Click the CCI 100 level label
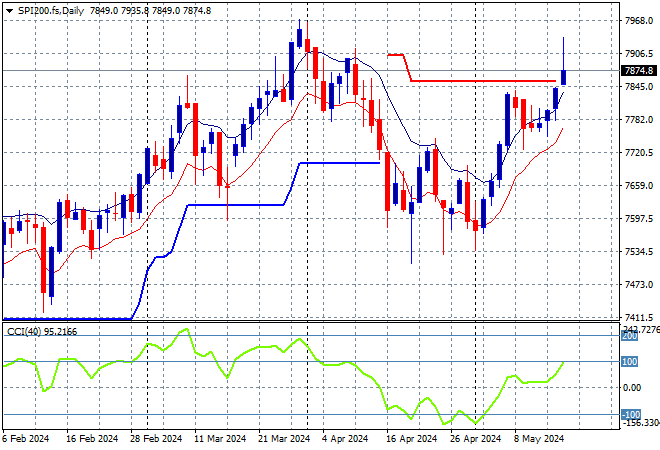The height and width of the screenshot is (450, 660). pyautogui.click(x=630, y=361)
